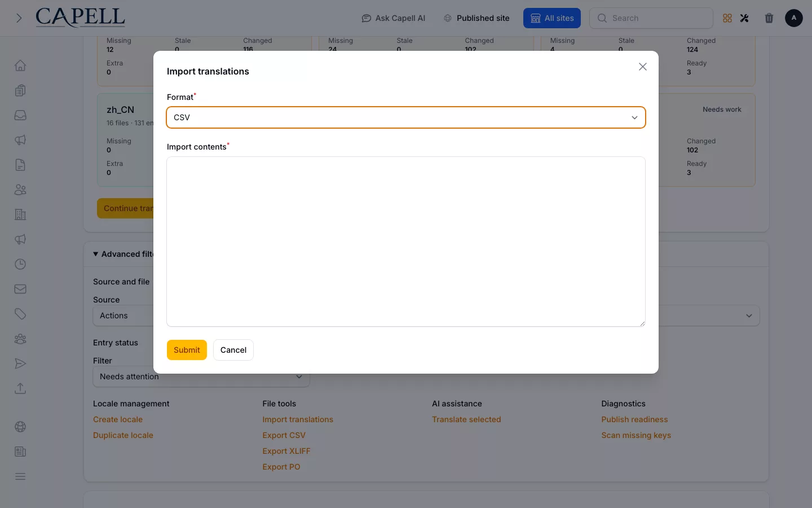Click the Publish readiness link
812x508 pixels.
pyautogui.click(x=634, y=419)
